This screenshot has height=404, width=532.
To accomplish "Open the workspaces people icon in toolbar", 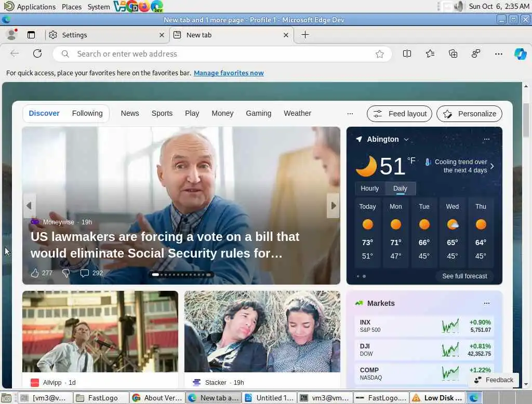I will click(x=476, y=53).
